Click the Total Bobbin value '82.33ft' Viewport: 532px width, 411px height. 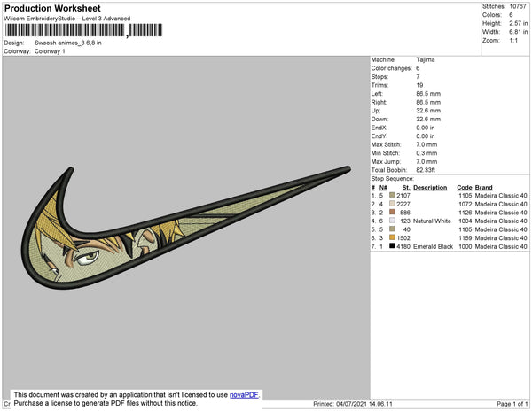click(426, 170)
